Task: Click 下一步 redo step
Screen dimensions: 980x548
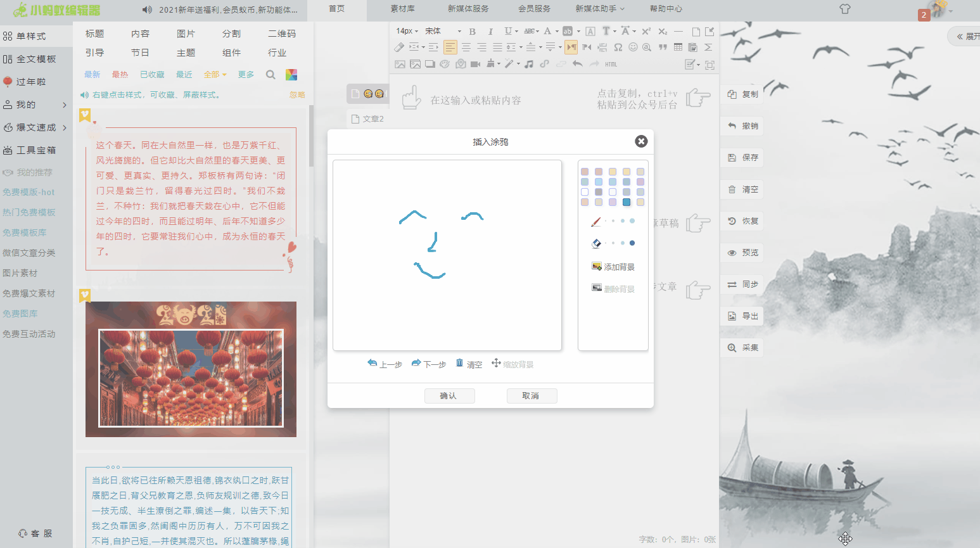Action: [x=429, y=364]
